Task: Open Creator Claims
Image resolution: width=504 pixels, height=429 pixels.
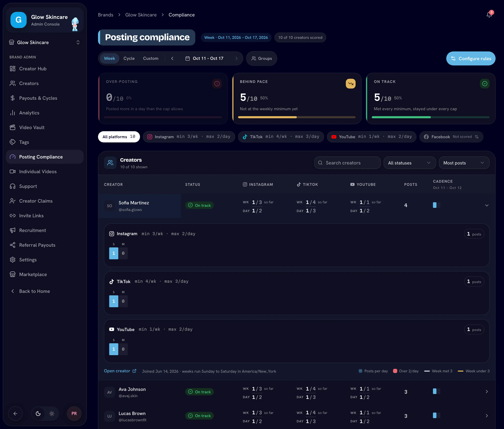Action: 45,201
